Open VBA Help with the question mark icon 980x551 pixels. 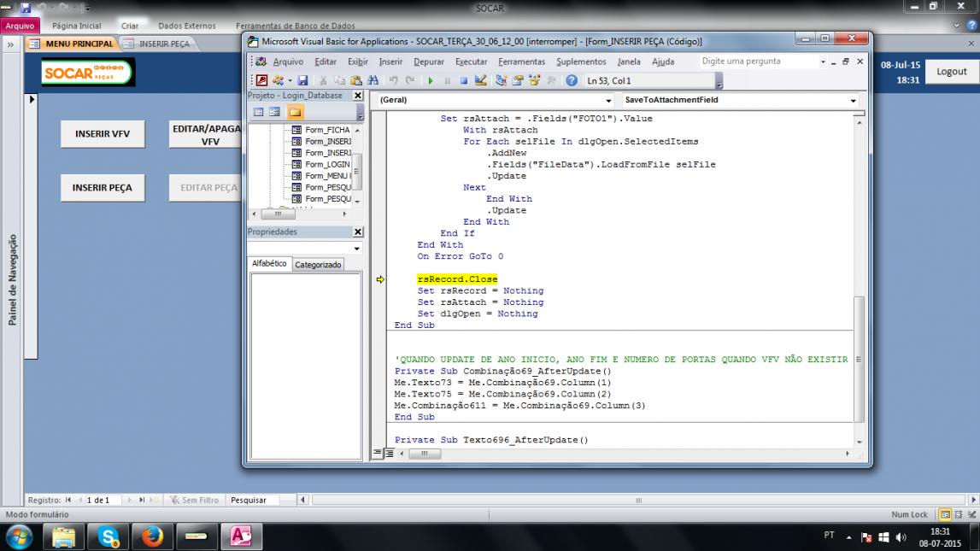pyautogui.click(x=572, y=80)
